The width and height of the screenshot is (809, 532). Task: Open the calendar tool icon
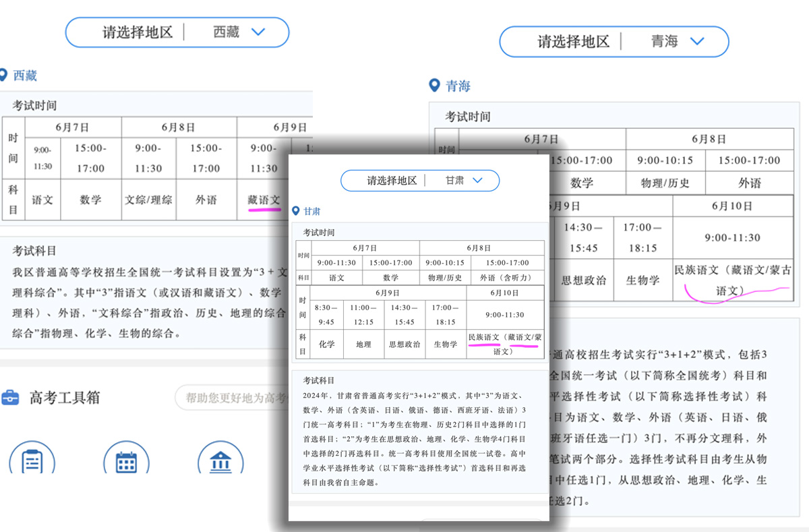click(x=126, y=461)
